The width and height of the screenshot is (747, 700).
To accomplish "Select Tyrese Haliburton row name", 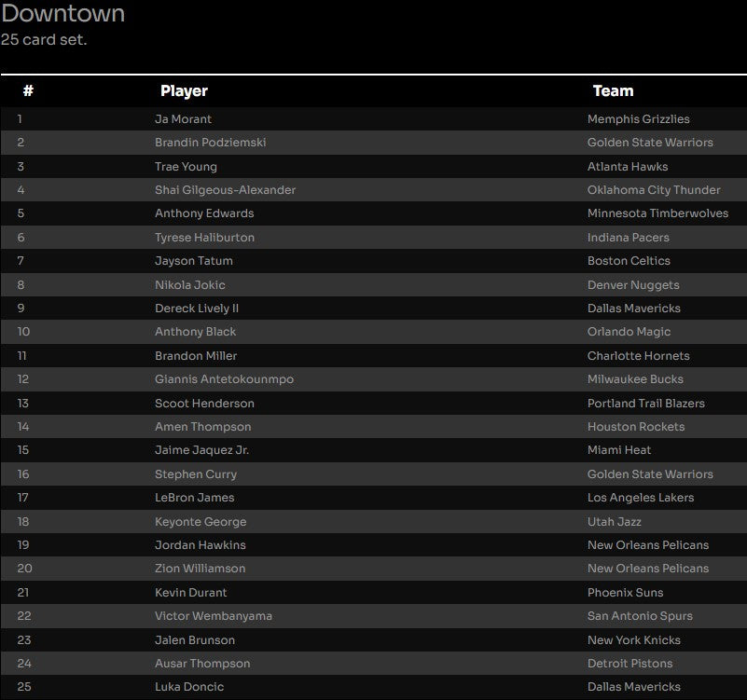I will [204, 238].
